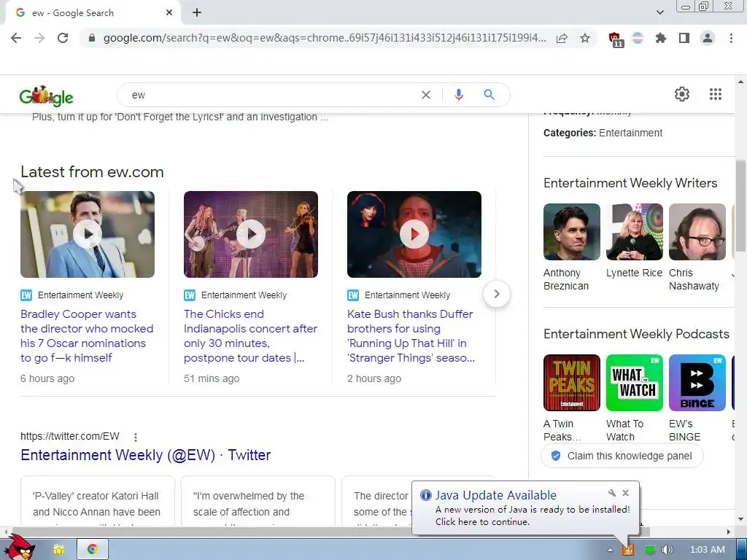Play the Bradley Cooper video

click(88, 234)
